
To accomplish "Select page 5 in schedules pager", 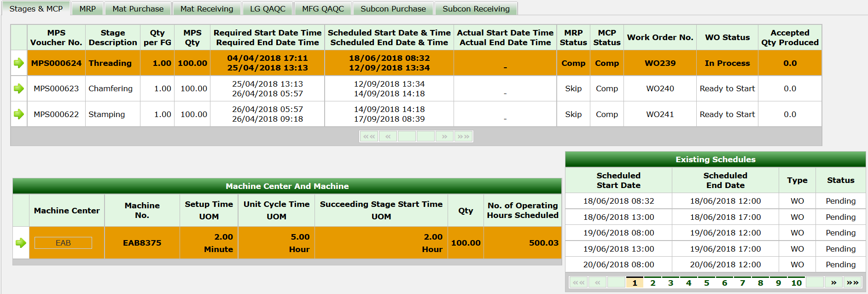I will tap(706, 283).
